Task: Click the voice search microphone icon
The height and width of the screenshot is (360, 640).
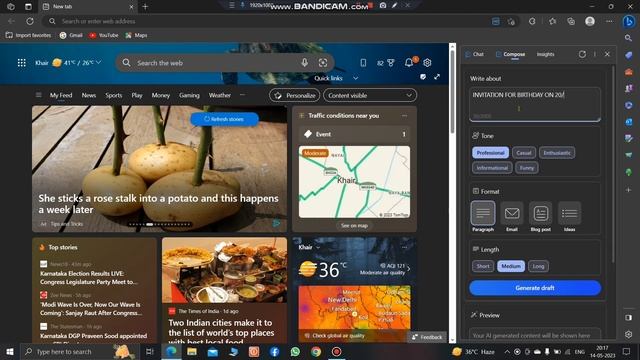Action: tap(304, 62)
